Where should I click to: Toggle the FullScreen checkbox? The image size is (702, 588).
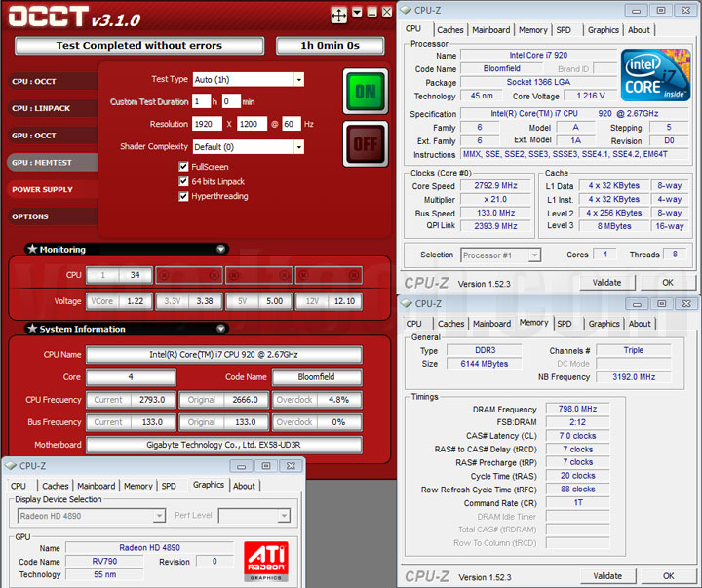[x=183, y=167]
